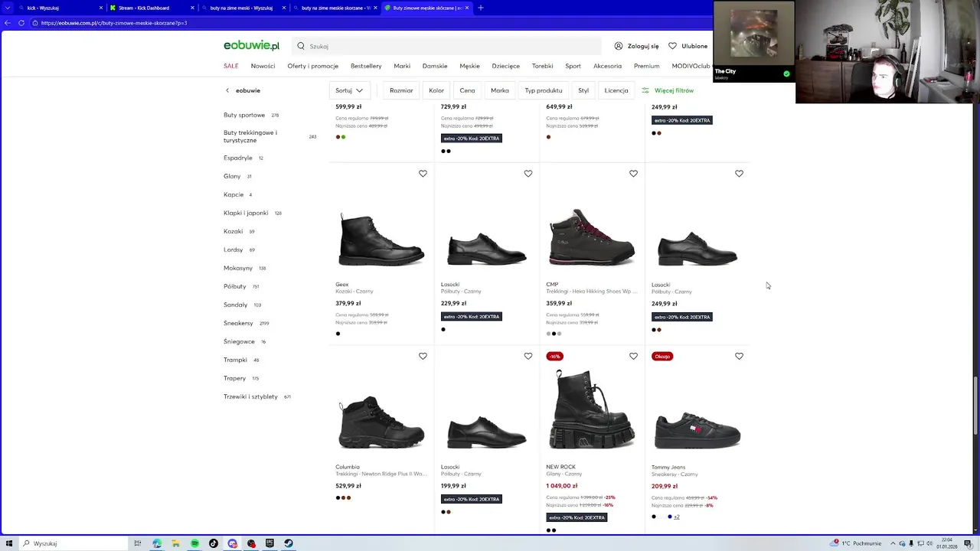Favorite the Lasocki Półbuty 199,99 zł shoe
980x551 pixels.
point(528,356)
